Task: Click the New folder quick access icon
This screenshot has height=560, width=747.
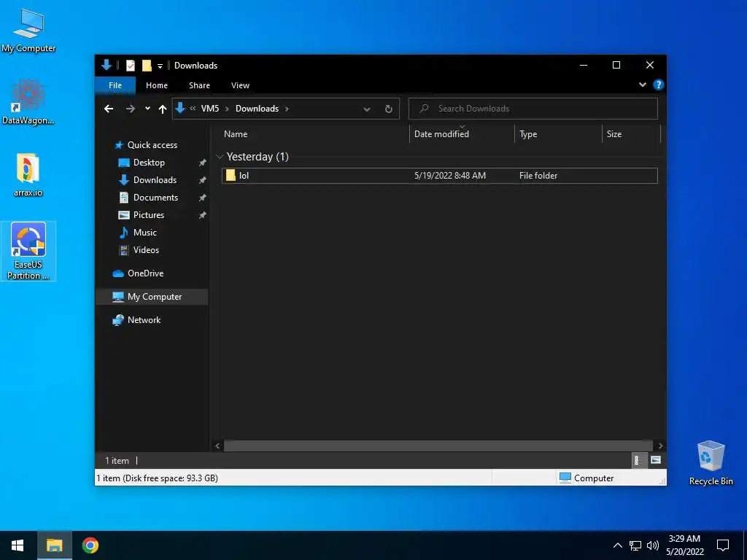Action: 147,66
